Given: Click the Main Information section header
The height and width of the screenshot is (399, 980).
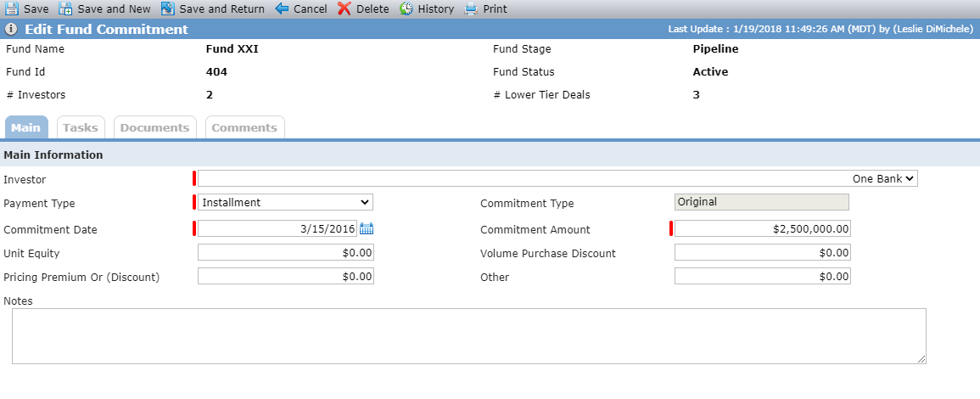Looking at the screenshot, I should click(x=53, y=155).
